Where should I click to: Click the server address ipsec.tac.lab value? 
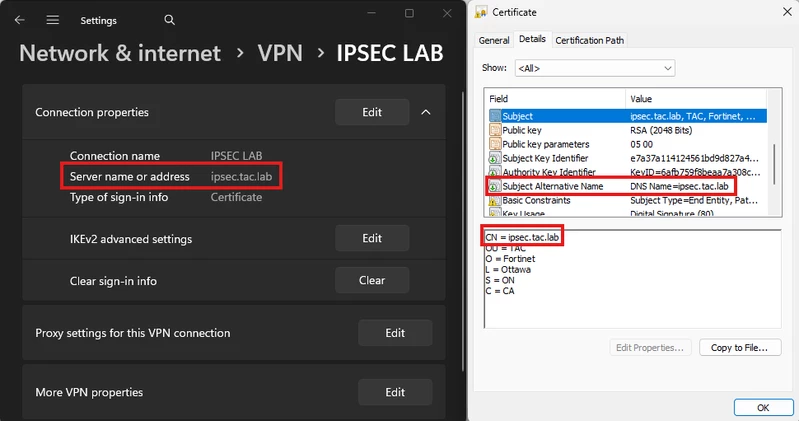tap(242, 176)
